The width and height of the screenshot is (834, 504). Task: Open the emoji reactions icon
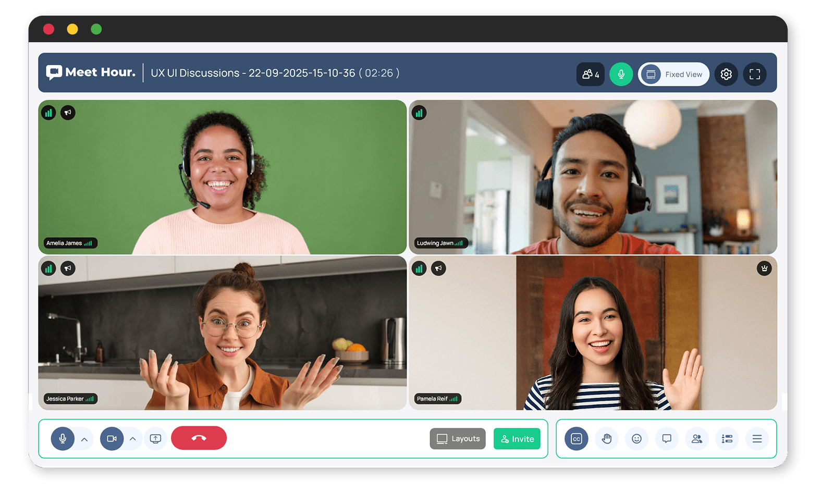click(x=636, y=439)
